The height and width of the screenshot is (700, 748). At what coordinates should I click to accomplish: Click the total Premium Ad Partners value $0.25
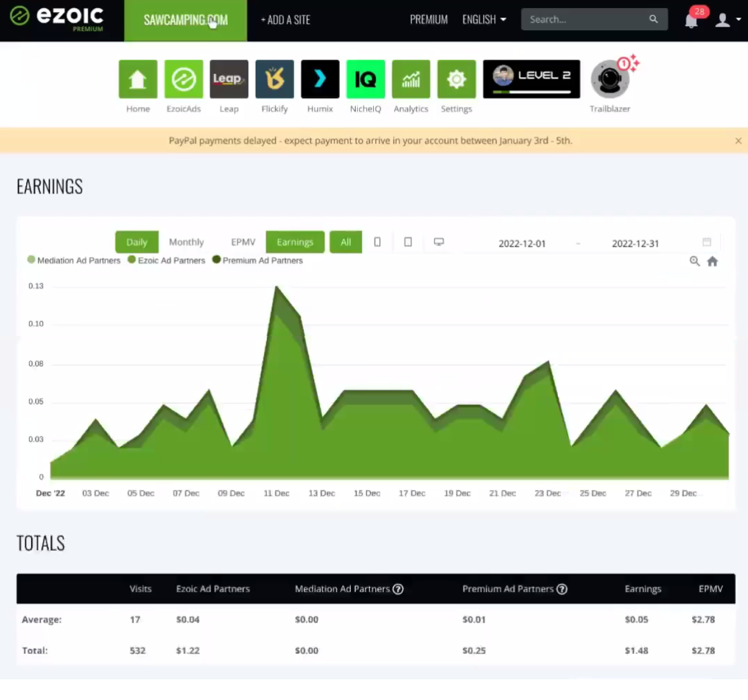tap(474, 650)
